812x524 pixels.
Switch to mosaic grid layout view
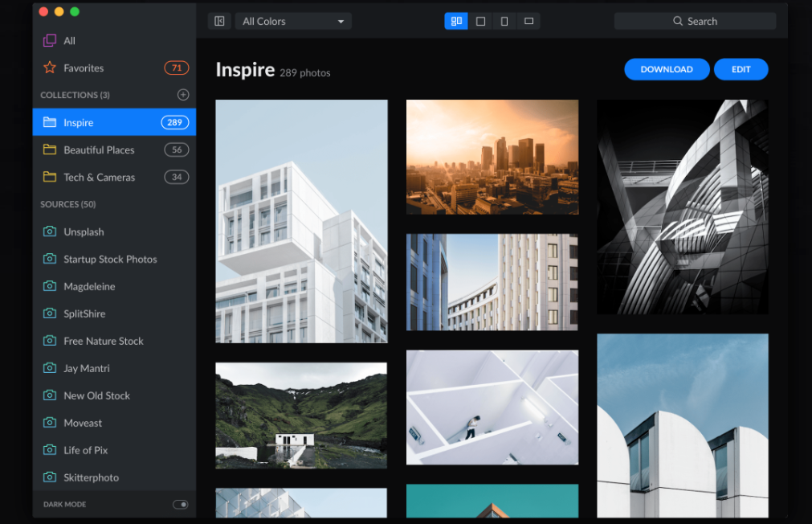[x=456, y=21]
